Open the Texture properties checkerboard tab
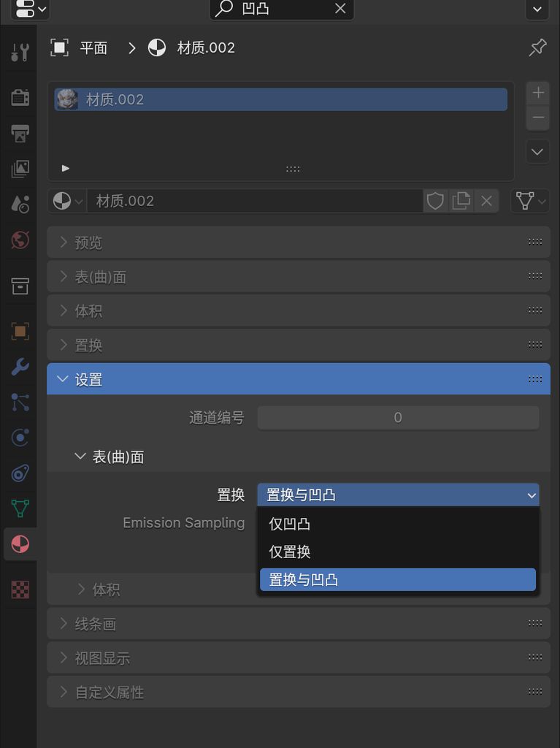Viewport: 560px width, 748px height. (x=20, y=589)
